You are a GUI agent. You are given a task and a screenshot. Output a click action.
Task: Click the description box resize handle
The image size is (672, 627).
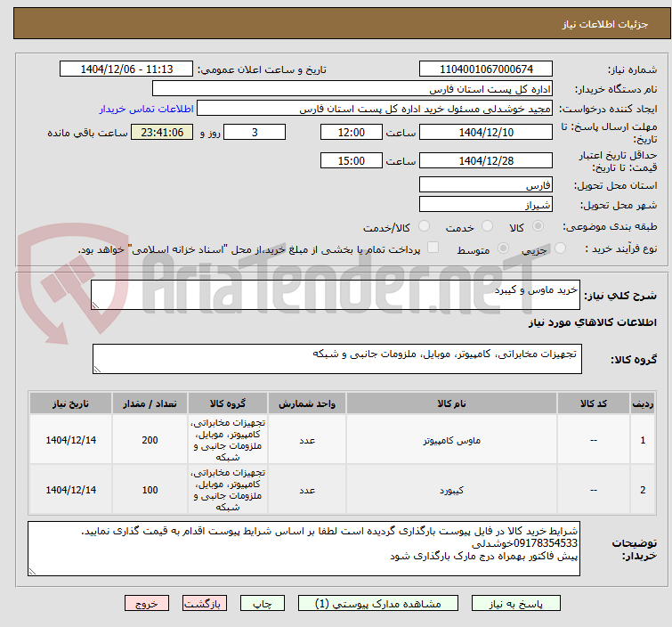(x=95, y=305)
